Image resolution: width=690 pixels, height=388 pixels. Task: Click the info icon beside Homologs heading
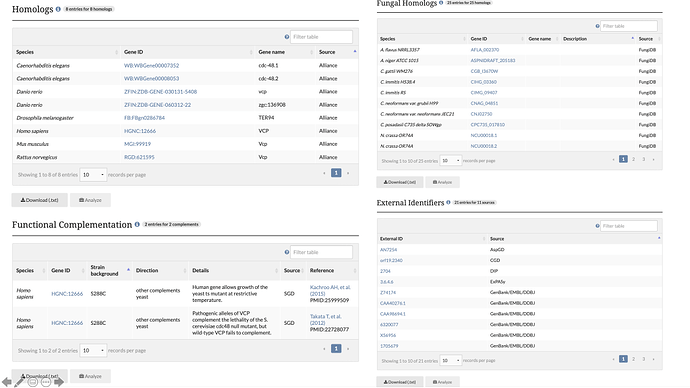[x=58, y=9]
